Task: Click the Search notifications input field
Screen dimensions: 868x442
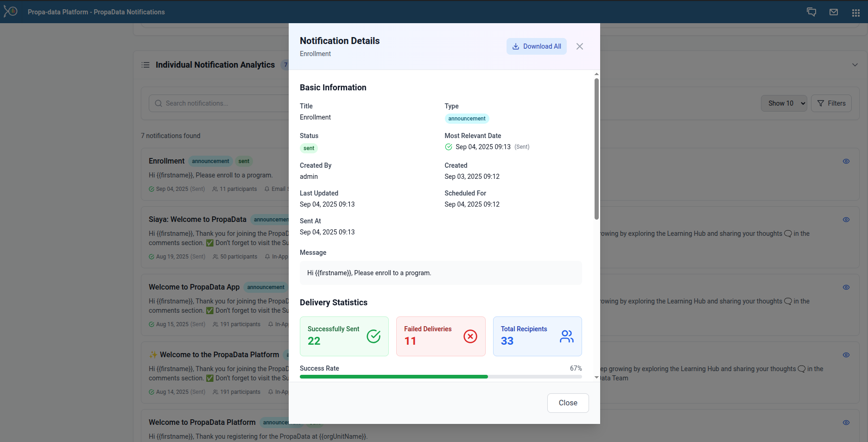Action: click(222, 103)
